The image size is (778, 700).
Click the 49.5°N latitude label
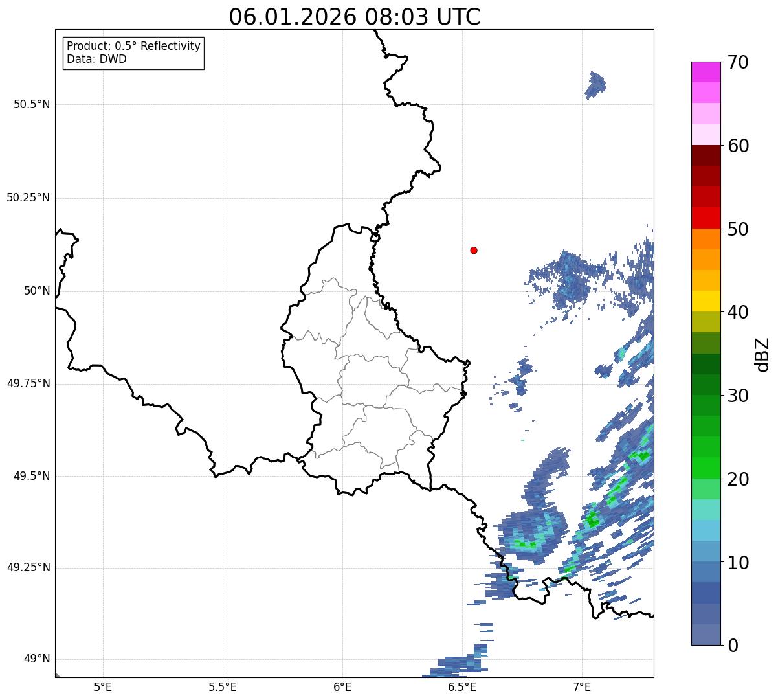[x=32, y=476]
